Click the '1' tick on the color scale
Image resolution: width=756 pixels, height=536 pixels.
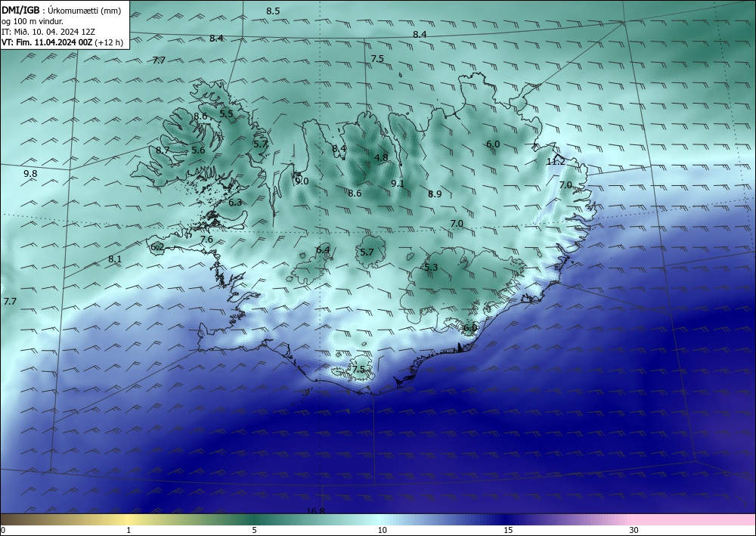(x=129, y=530)
